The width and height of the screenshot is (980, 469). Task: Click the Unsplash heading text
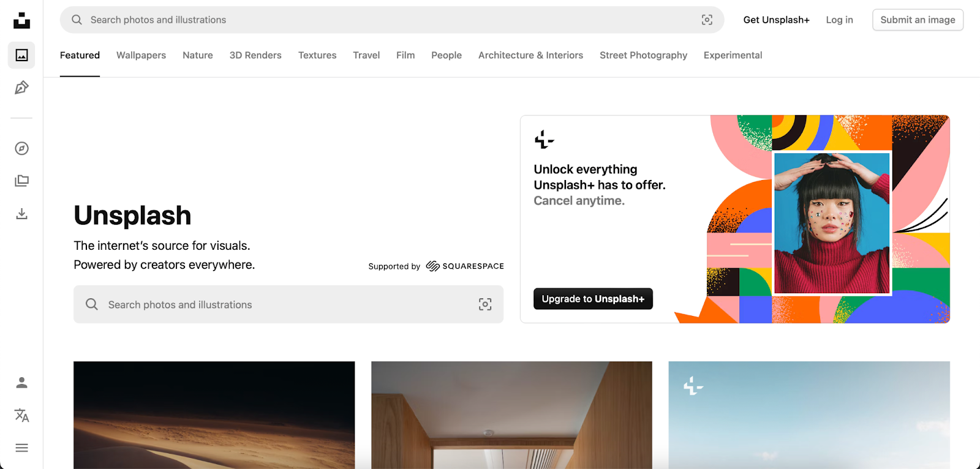pos(132,216)
